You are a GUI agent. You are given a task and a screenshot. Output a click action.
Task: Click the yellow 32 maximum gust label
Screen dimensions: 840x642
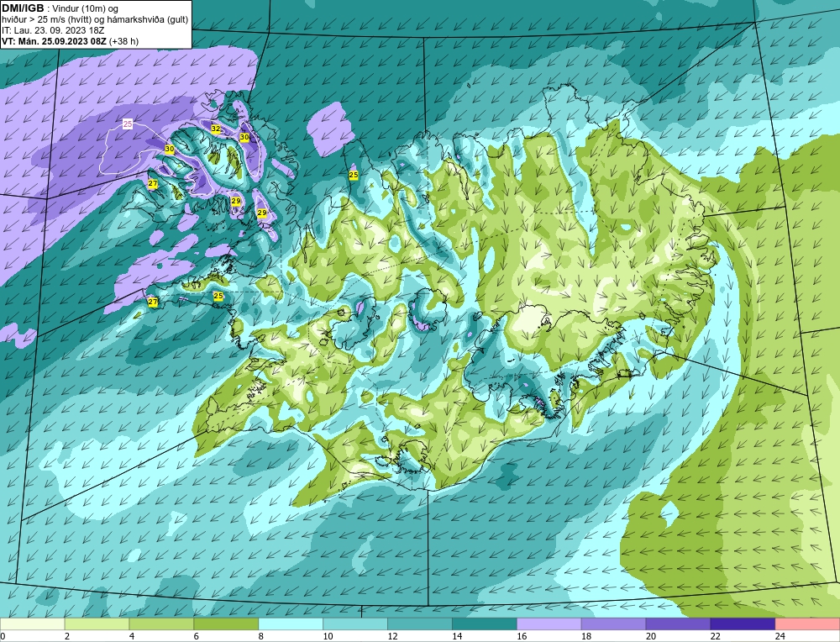pyautogui.click(x=216, y=129)
